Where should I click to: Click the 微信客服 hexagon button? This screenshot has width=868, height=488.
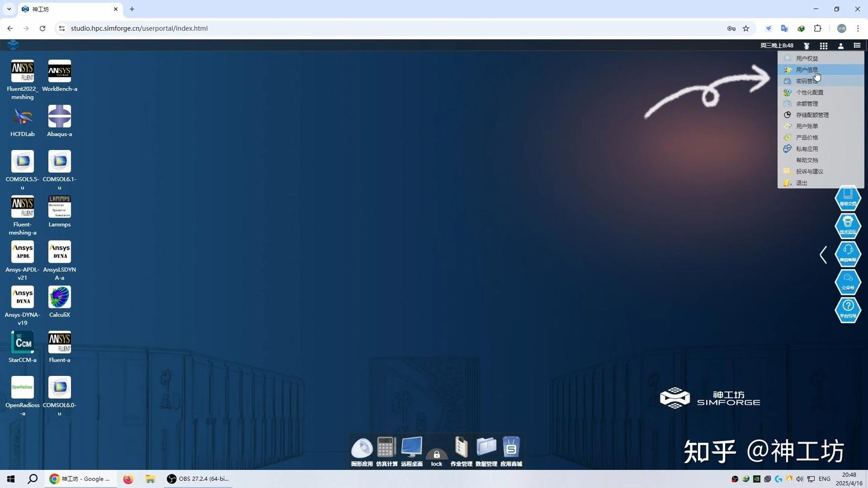pos(848,254)
